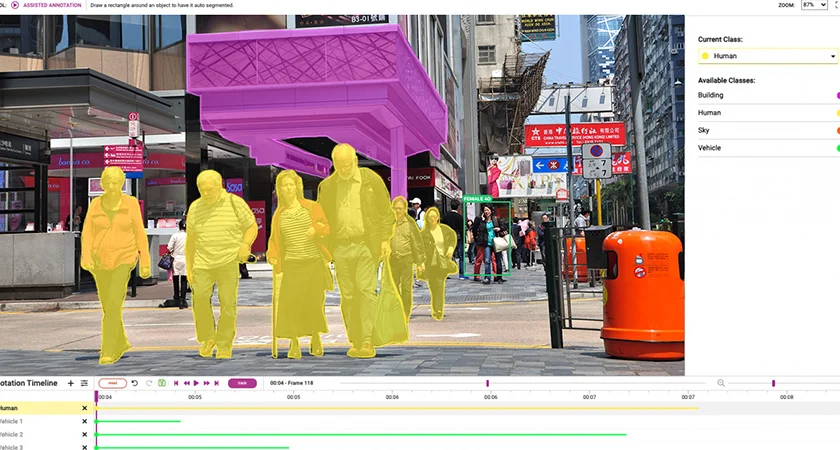840x450 pixels.
Task: Click the purple track button
Action: point(242,383)
